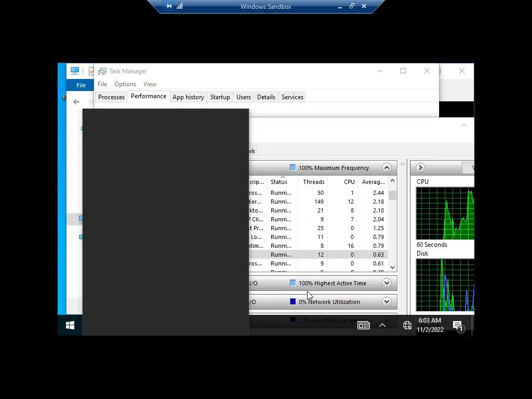Screen dimensions: 532x399
Task: Minimize the Resource Monitor window
Action: point(464,125)
